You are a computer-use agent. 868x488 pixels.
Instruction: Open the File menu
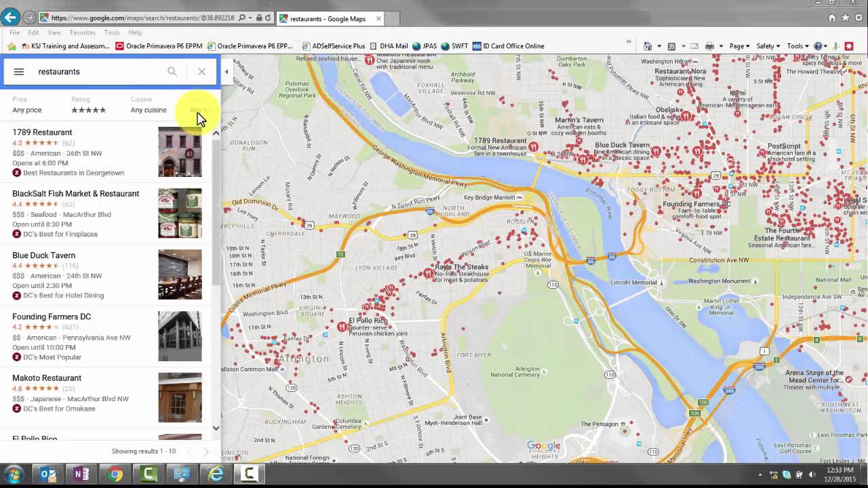14,33
